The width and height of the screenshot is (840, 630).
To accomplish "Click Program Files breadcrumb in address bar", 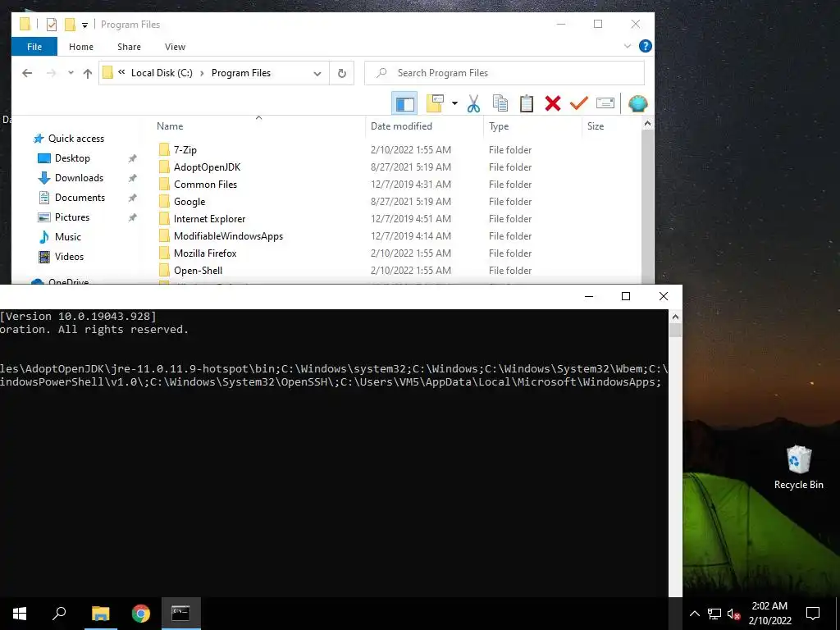I will click(241, 73).
